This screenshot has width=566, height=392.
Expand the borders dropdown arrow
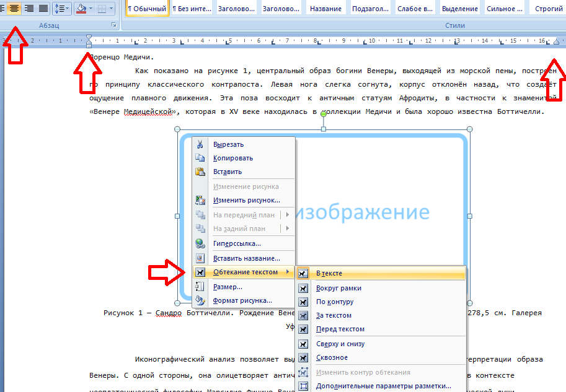point(111,8)
